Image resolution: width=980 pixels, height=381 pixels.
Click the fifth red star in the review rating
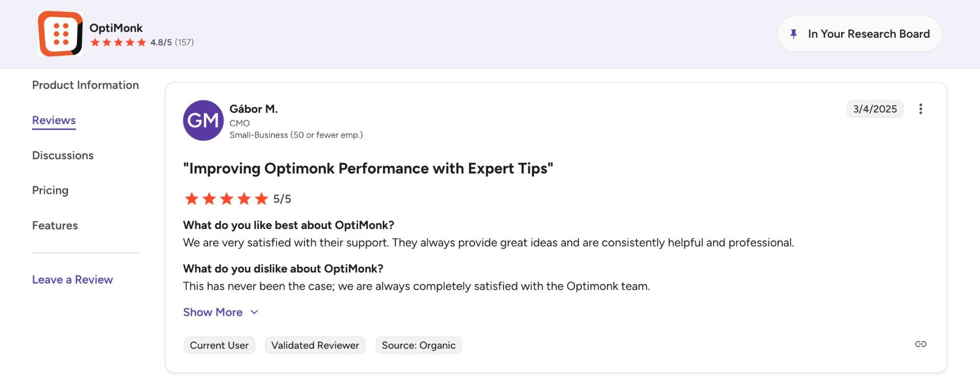pos(261,199)
